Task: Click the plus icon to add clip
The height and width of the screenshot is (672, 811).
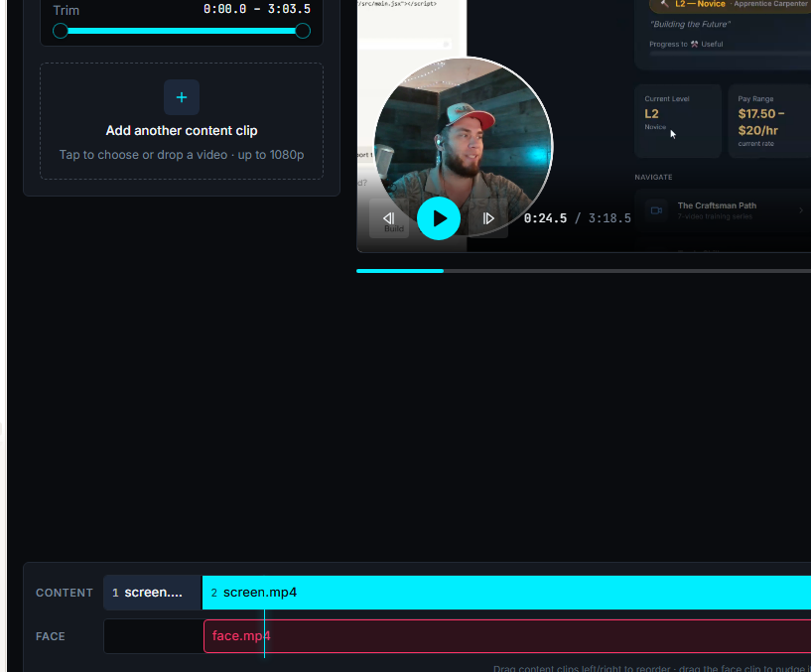Action: pos(182,97)
